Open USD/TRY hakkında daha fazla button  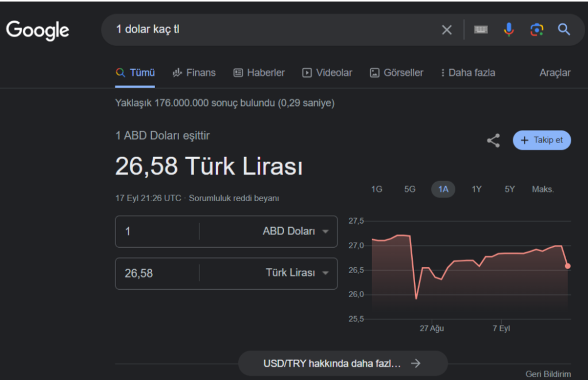click(x=343, y=363)
